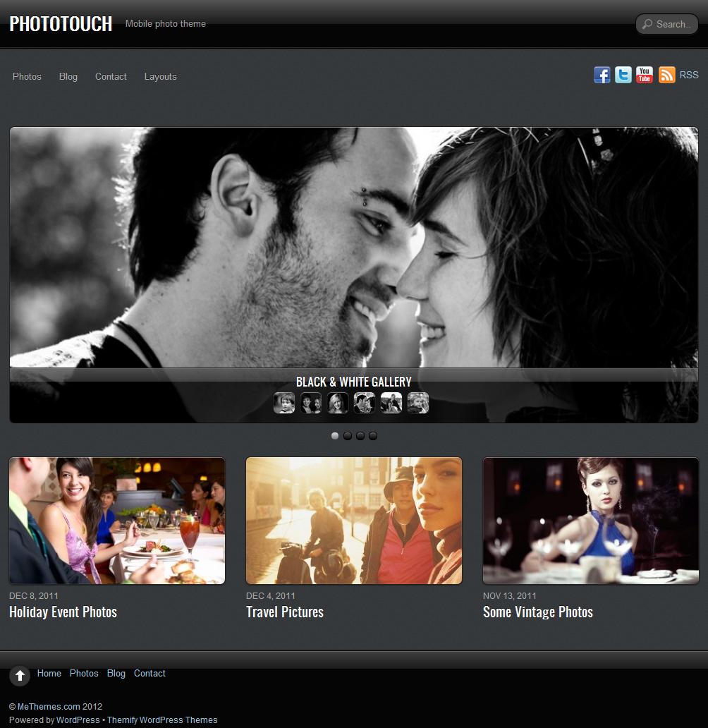Click the footer Blog link
The width and height of the screenshot is (708, 728).
[116, 673]
